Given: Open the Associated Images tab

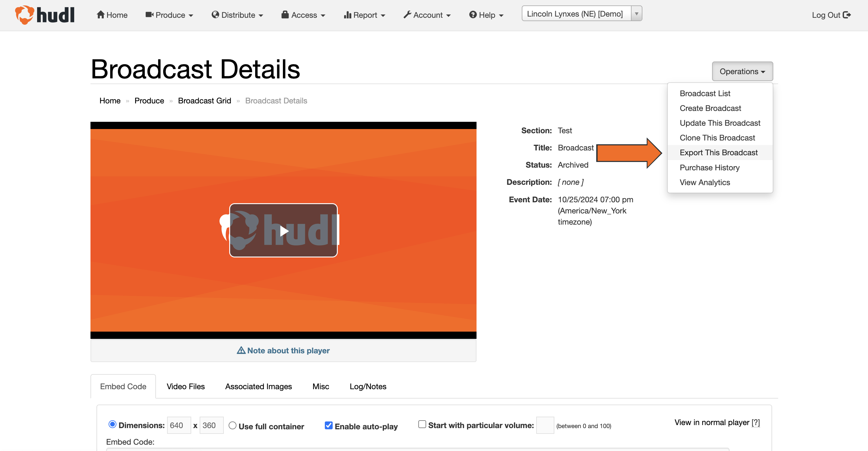Looking at the screenshot, I should coord(258,386).
